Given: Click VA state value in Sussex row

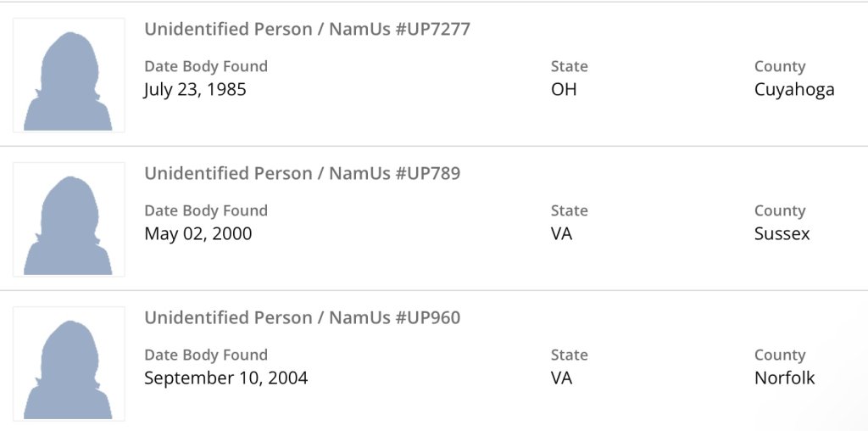Looking at the screenshot, I should point(561,233).
